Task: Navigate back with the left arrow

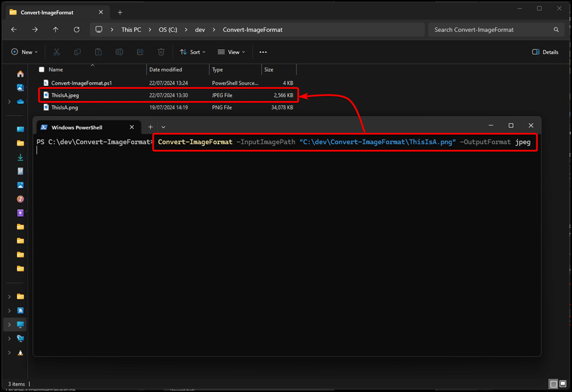Action: pyautogui.click(x=14, y=30)
